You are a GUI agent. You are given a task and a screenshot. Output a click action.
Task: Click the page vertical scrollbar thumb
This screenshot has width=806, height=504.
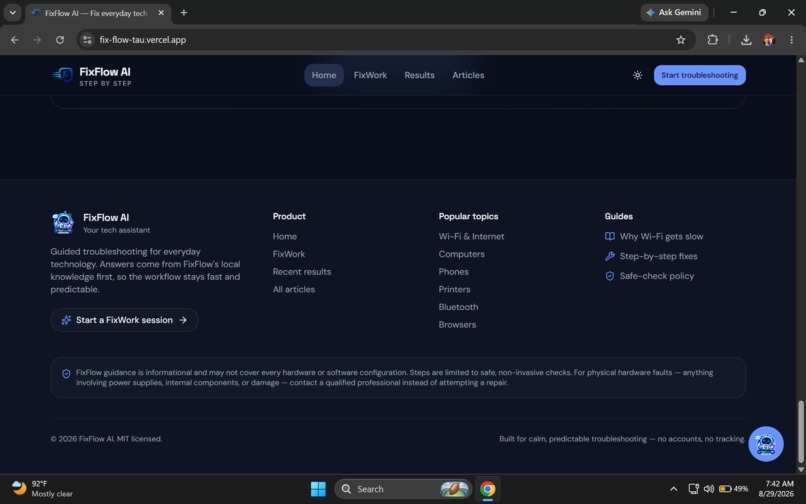coord(800,432)
